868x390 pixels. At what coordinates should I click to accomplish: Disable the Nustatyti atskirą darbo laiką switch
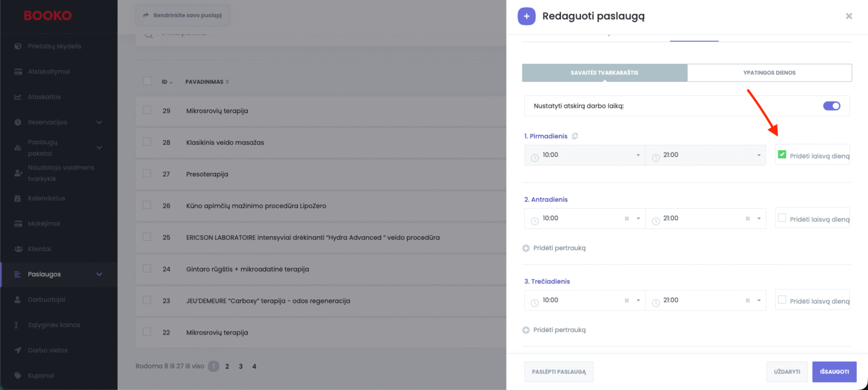point(831,106)
